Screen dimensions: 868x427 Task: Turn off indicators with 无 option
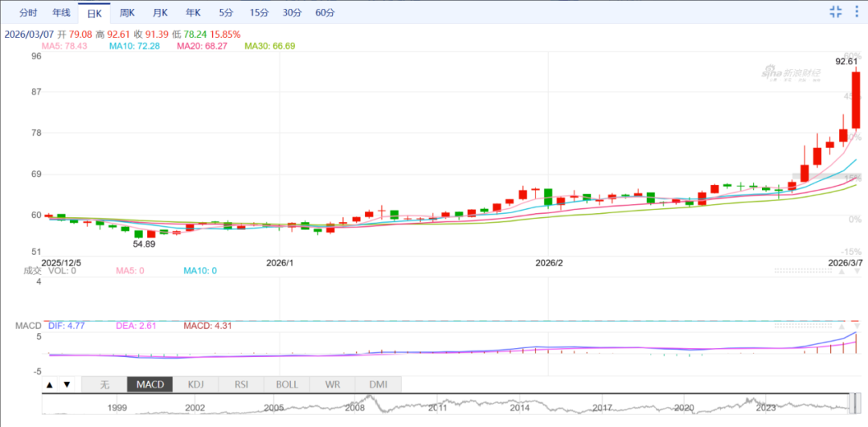(104, 384)
